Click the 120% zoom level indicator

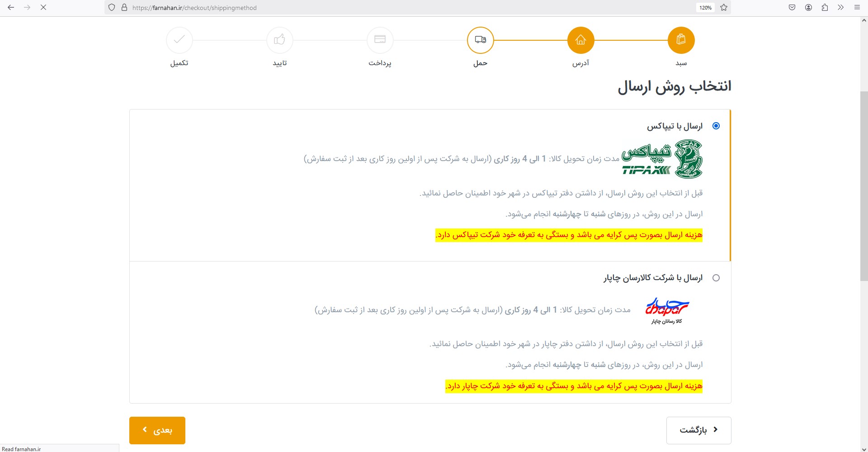705,8
